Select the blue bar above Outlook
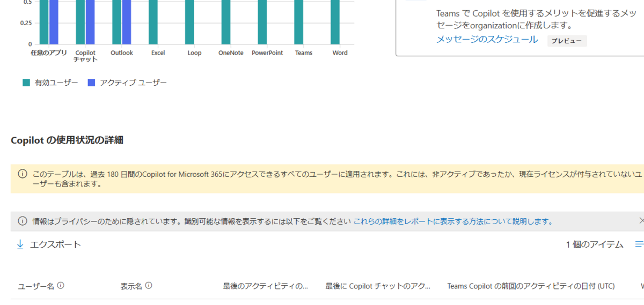 [127, 22]
